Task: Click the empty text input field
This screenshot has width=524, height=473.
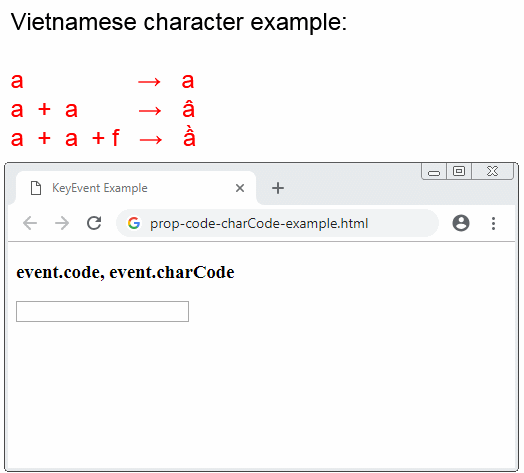Action: pos(102,312)
